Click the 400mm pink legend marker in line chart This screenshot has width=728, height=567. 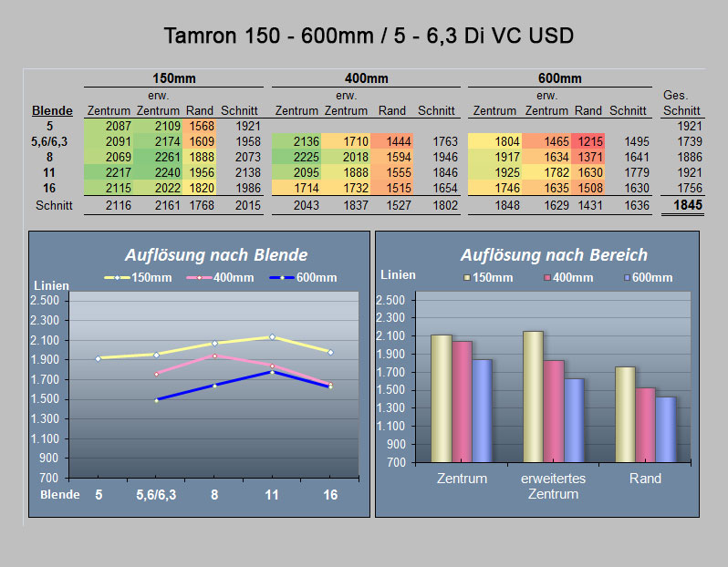click(x=199, y=277)
